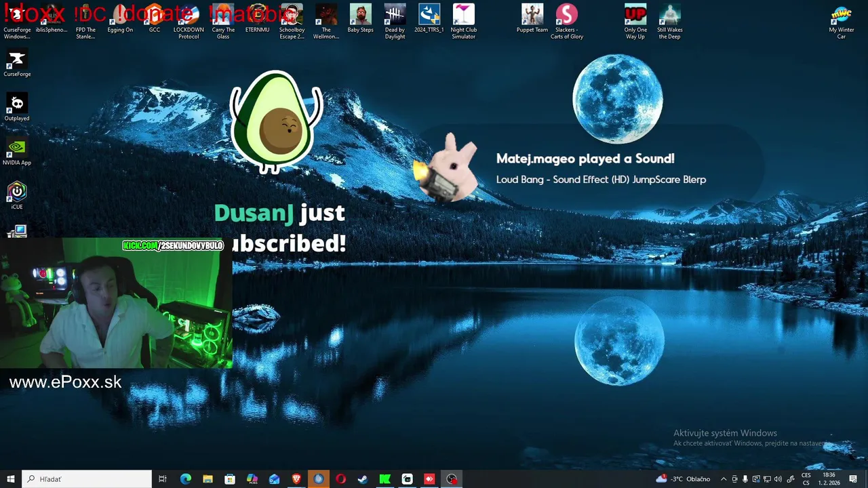Open the CurseForge anvil icon
This screenshot has width=868, height=488.
17,64
